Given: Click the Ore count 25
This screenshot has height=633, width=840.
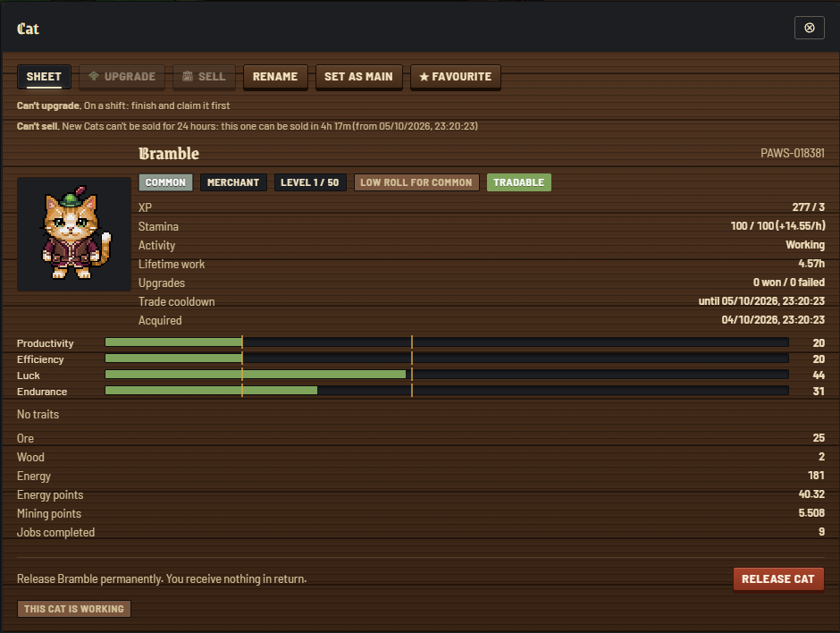Looking at the screenshot, I should [819, 438].
